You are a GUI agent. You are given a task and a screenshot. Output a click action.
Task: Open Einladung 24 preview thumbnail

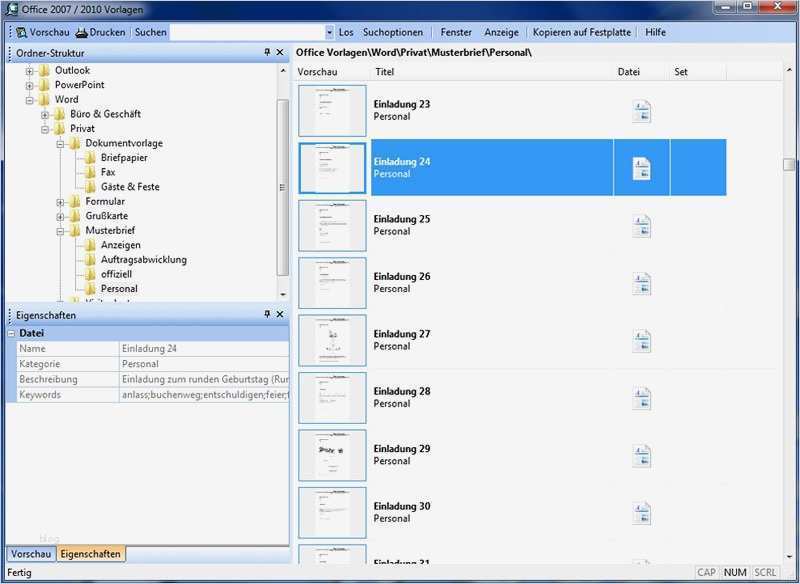point(332,168)
